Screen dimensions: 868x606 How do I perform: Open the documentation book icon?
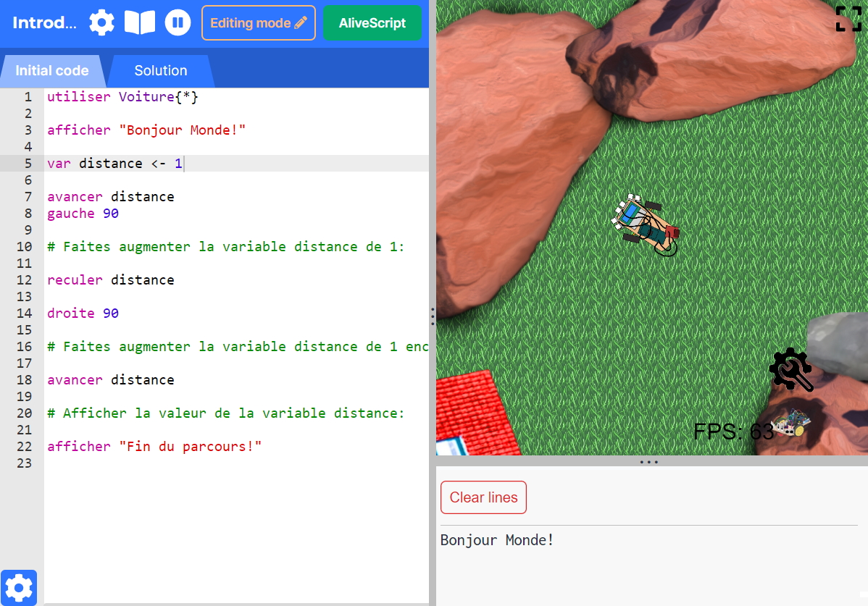140,22
